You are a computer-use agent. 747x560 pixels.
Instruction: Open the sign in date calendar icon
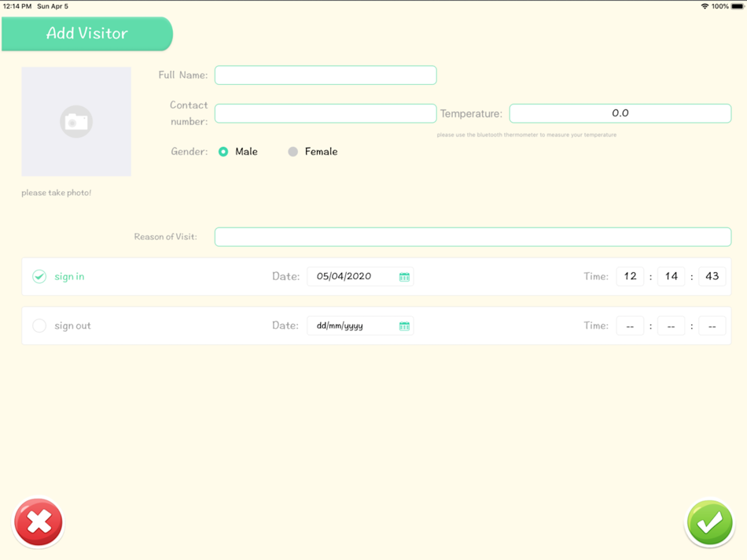404,277
